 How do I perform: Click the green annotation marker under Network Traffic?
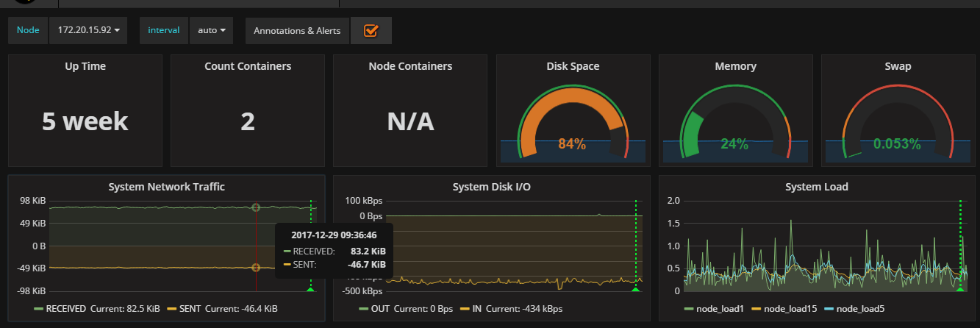[x=310, y=290]
